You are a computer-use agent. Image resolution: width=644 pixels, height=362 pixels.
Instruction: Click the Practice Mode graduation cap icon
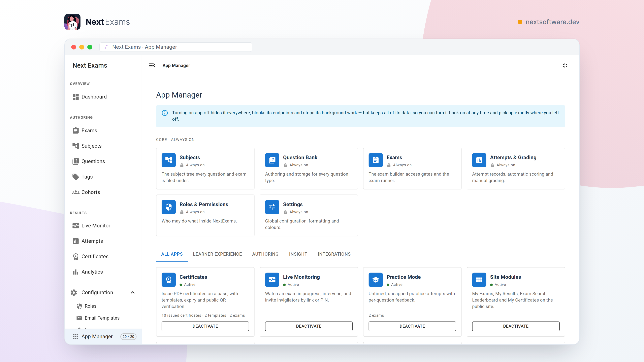pyautogui.click(x=376, y=280)
